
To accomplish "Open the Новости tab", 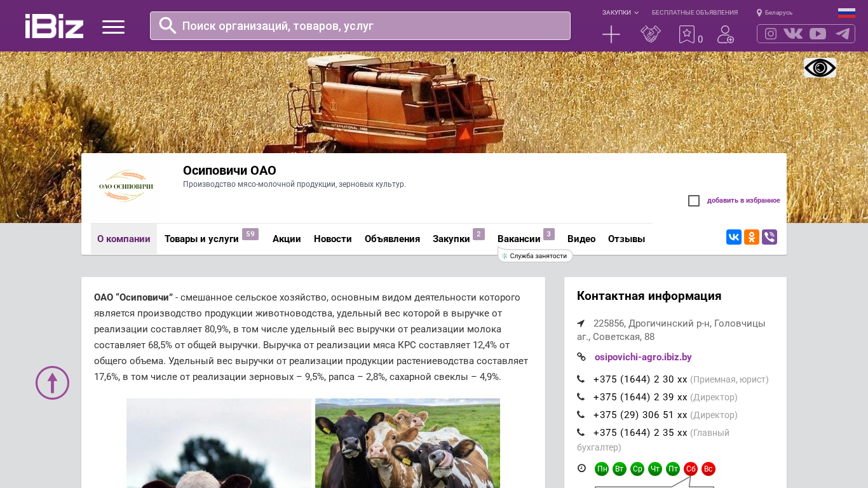I will [333, 239].
